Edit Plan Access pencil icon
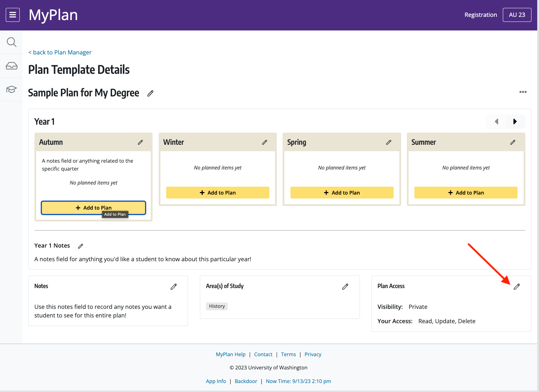The width and height of the screenshot is (539, 392). pyautogui.click(x=517, y=287)
